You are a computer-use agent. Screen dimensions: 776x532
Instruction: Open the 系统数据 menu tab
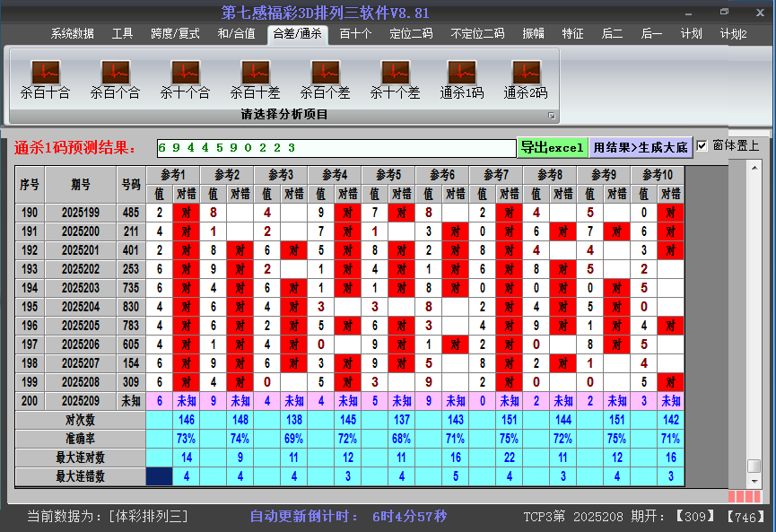point(73,34)
